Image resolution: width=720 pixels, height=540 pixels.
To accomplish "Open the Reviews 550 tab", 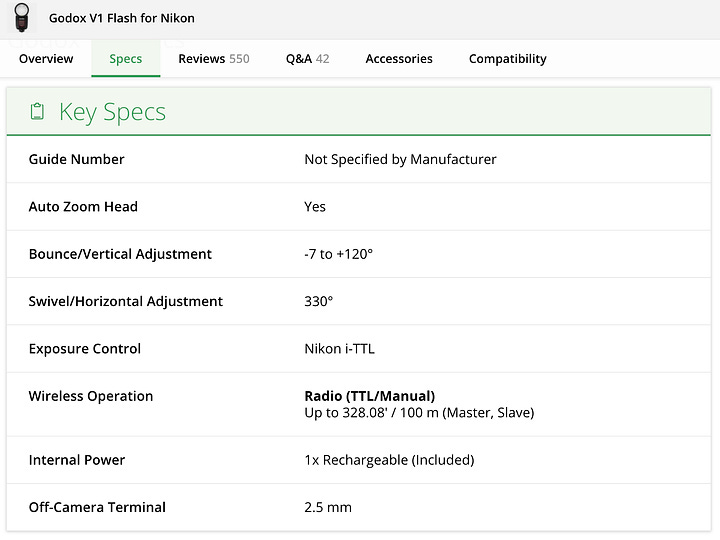I will 214,59.
